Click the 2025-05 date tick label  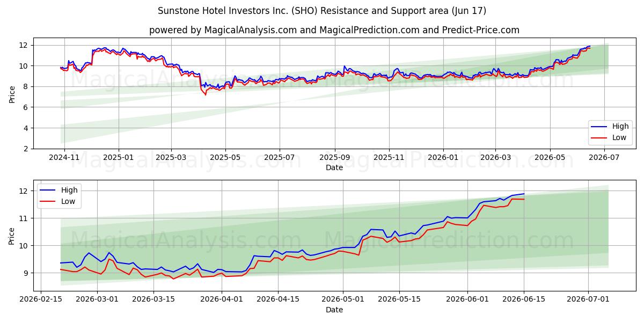[225, 158]
